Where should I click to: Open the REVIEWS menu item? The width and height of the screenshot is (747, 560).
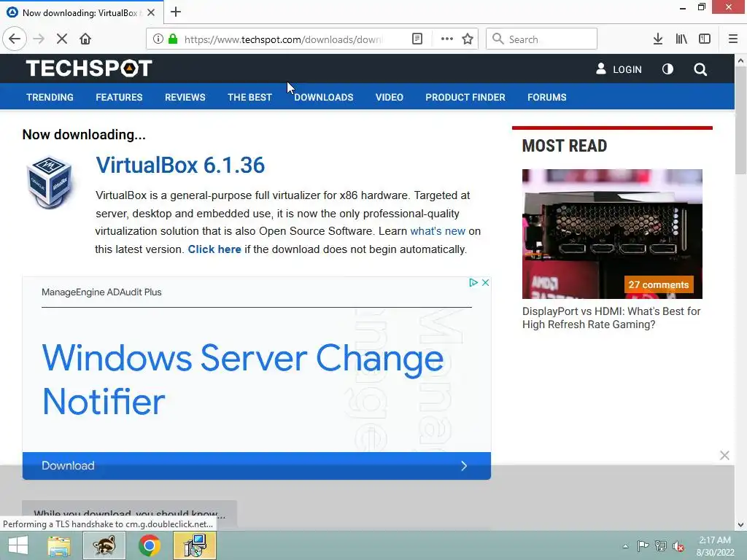click(185, 97)
